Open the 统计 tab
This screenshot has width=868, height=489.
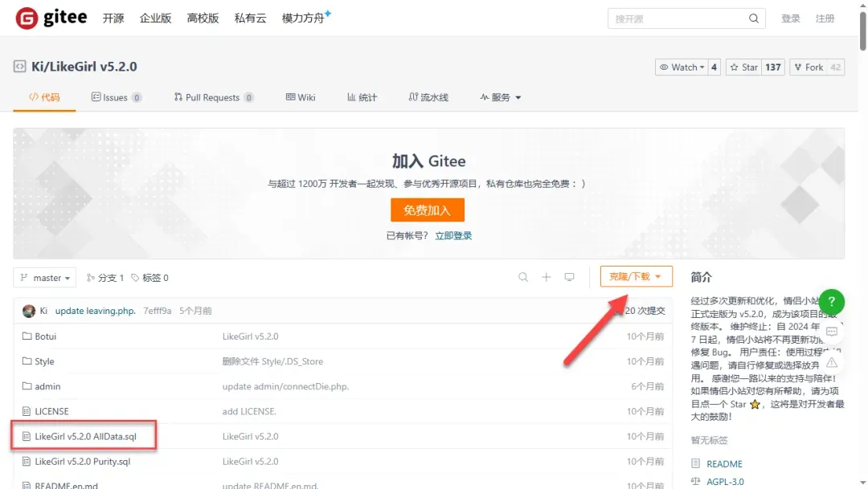[362, 97]
